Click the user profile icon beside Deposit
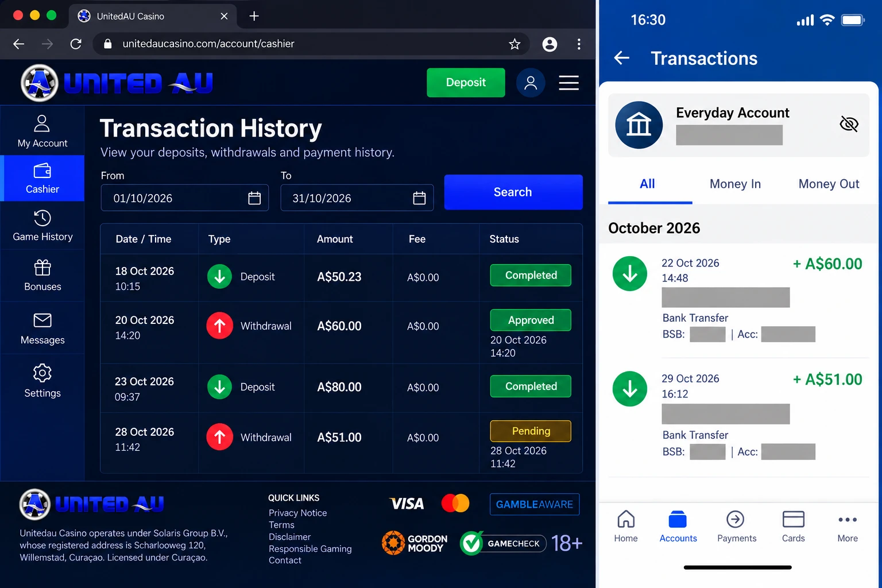The image size is (882, 588). coord(531,83)
